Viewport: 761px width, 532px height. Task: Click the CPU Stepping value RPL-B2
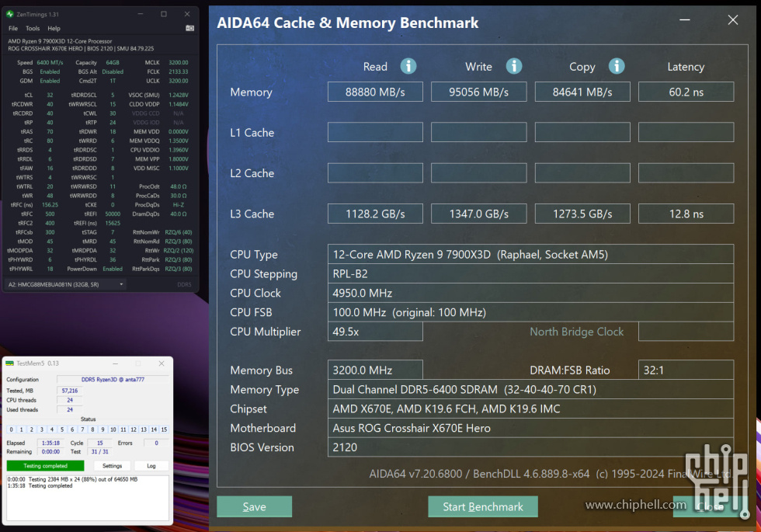530,273
